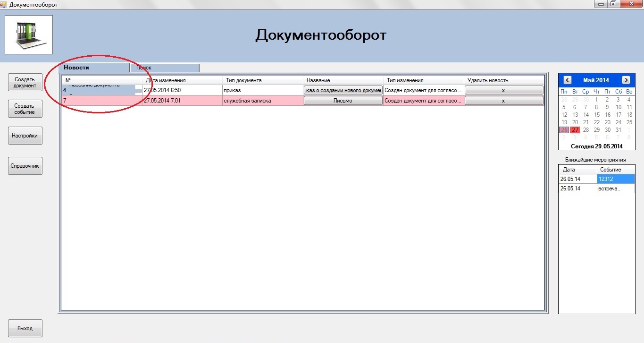Select the приказ document type cell
Viewport: 644px width, 343px height.
point(262,90)
